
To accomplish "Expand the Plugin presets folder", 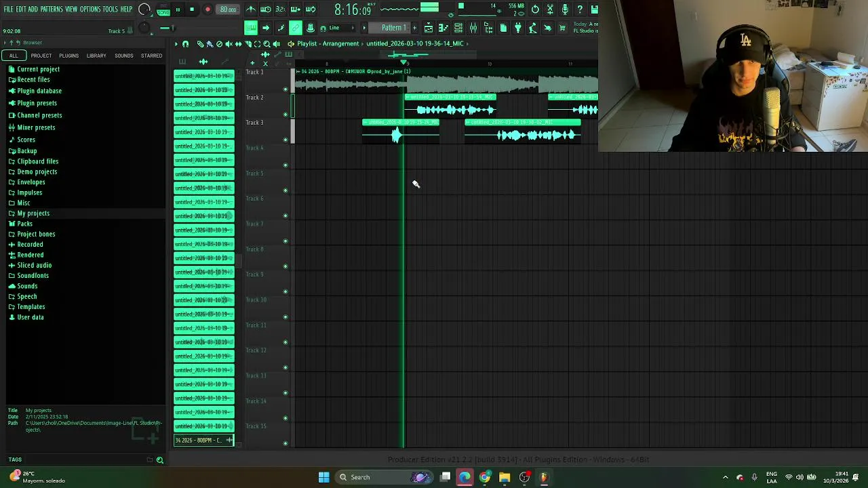I will [x=37, y=103].
